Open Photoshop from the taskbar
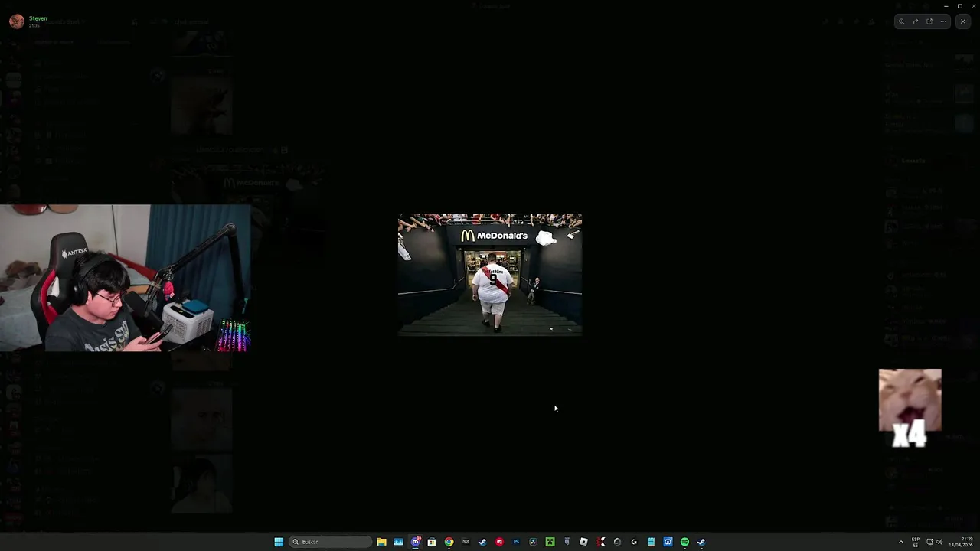 tap(516, 542)
